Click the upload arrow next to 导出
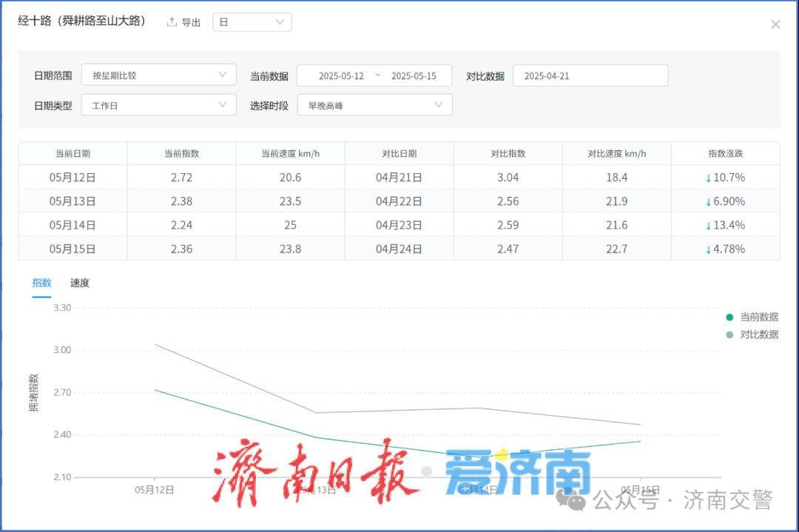This screenshot has height=532, width=799. 172,21
